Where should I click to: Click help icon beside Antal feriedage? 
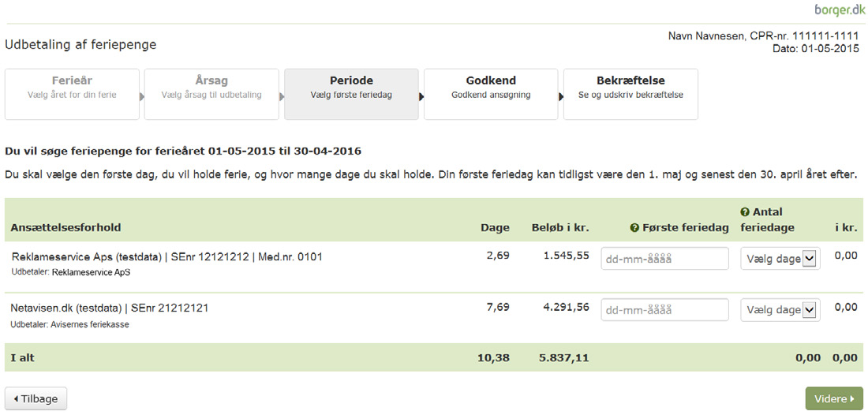(x=745, y=212)
